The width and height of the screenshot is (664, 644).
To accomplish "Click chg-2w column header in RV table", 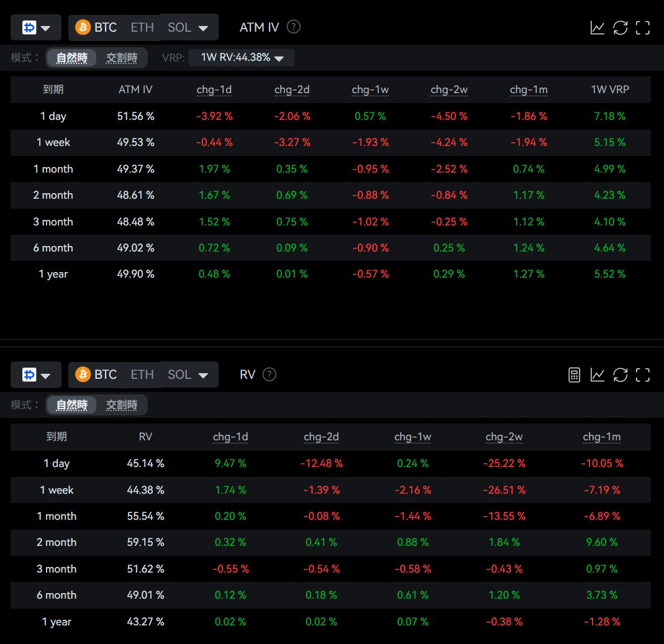I will 504,437.
